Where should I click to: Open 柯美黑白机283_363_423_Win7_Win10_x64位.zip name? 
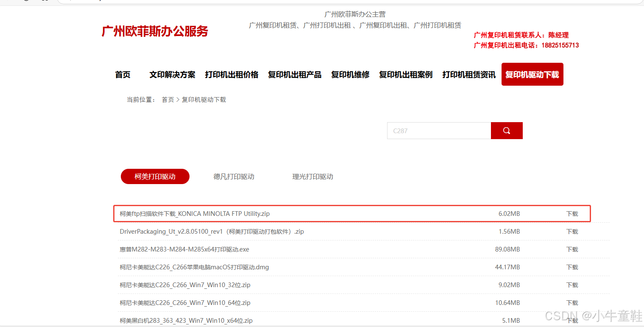pos(186,321)
